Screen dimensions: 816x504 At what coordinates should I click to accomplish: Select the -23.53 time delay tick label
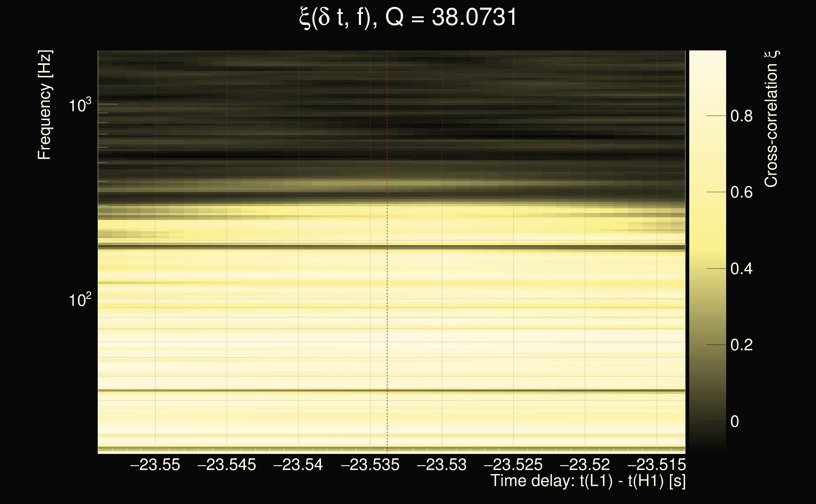coord(441,465)
